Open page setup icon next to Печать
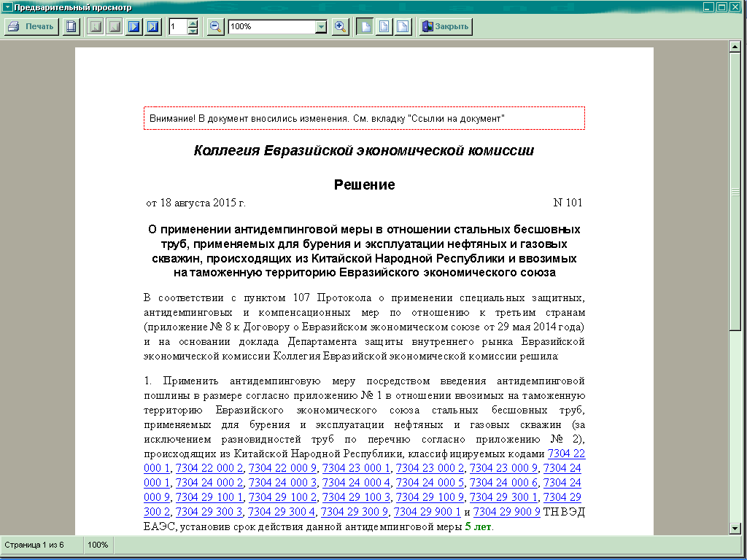 point(71,27)
